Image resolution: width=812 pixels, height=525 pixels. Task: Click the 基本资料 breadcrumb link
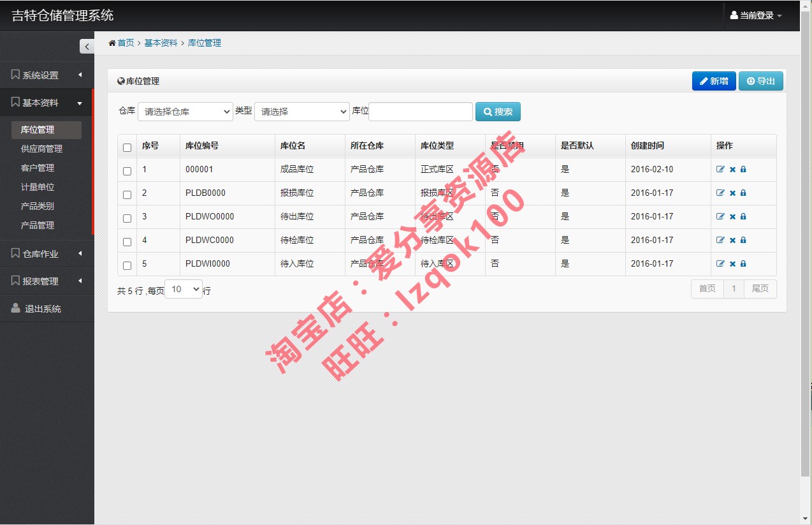[x=161, y=43]
